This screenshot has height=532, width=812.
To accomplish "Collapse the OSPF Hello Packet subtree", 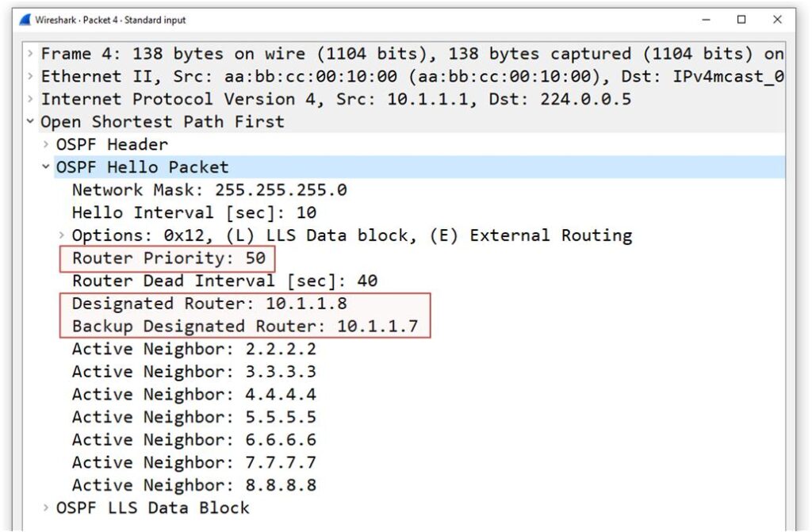I will click(x=45, y=167).
